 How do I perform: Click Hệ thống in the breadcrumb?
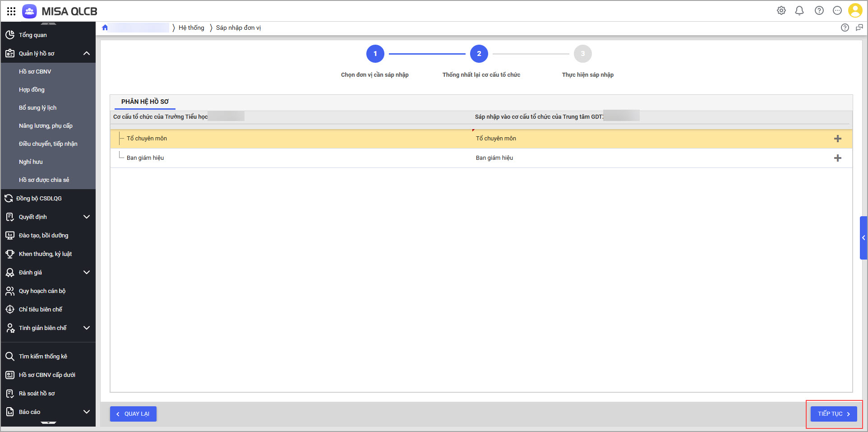[x=191, y=28]
